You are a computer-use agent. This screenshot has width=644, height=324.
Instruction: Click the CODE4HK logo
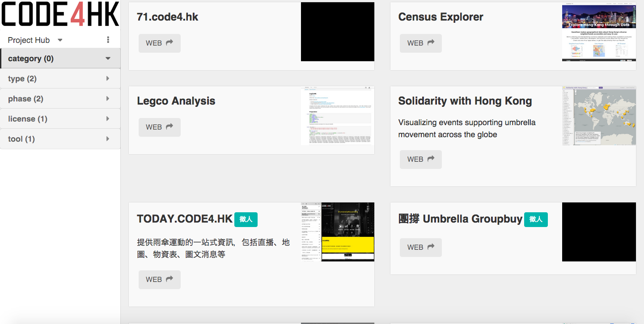[60, 14]
